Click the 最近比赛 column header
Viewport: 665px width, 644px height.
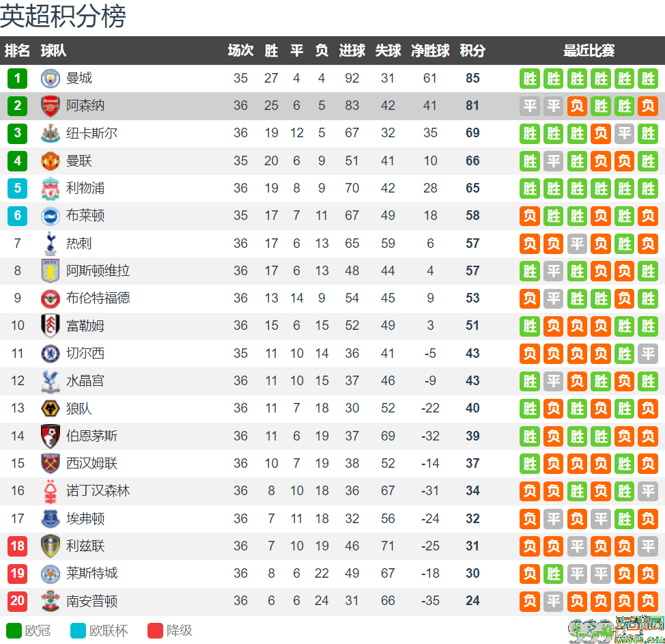click(x=589, y=51)
